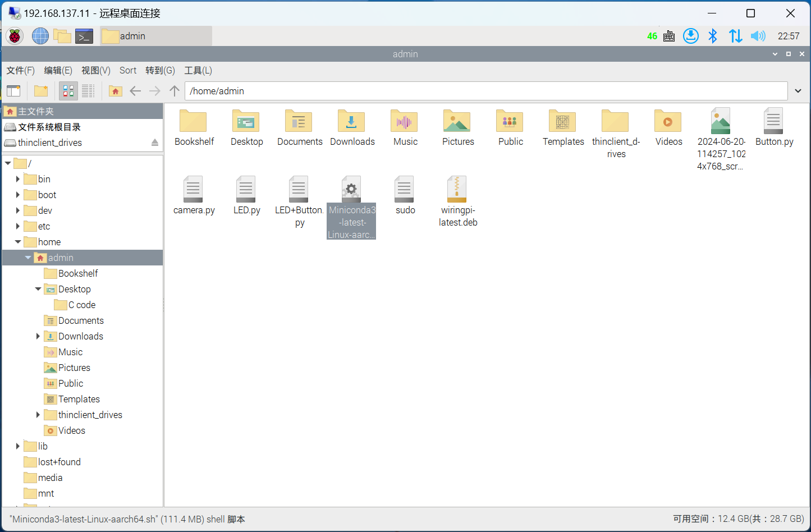
Task: Expand the bin folder tree node
Action: click(x=18, y=179)
